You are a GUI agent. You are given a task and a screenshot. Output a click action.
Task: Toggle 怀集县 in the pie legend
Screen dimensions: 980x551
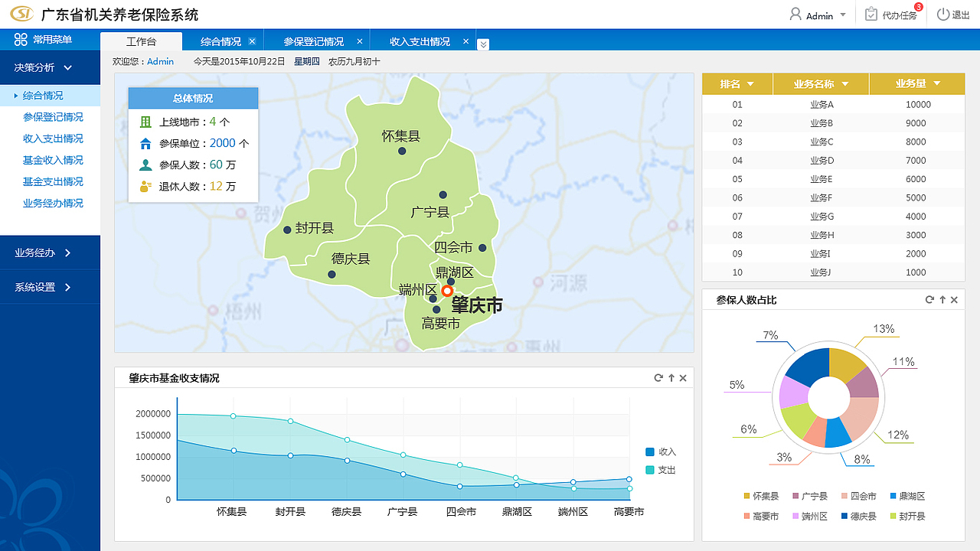point(761,497)
